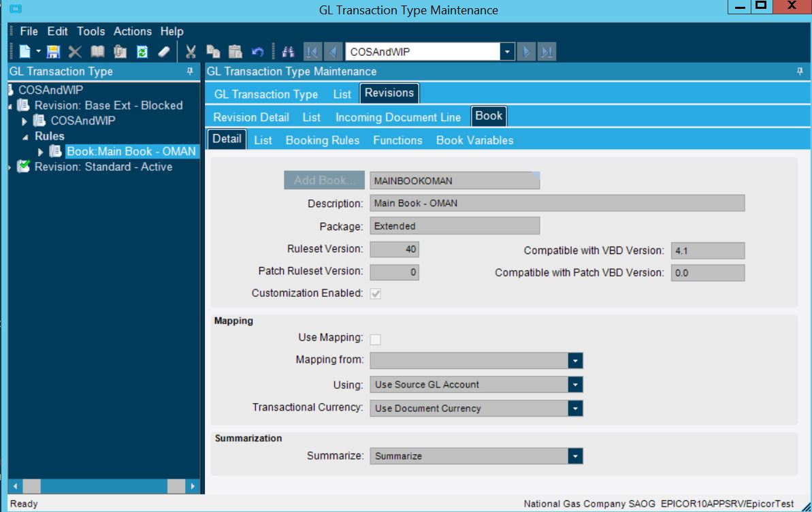Select Revision: Base Ext - Blocked node
Screen dimensions: 812x512
tap(109, 106)
